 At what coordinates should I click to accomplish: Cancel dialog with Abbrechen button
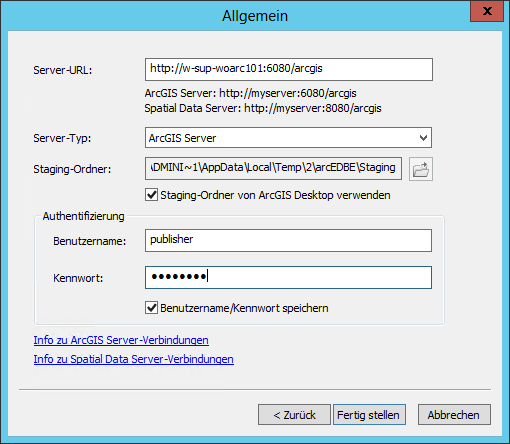[x=454, y=415]
